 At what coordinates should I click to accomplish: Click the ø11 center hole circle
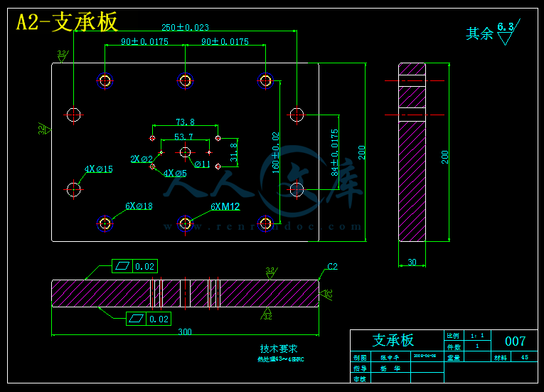point(186,152)
